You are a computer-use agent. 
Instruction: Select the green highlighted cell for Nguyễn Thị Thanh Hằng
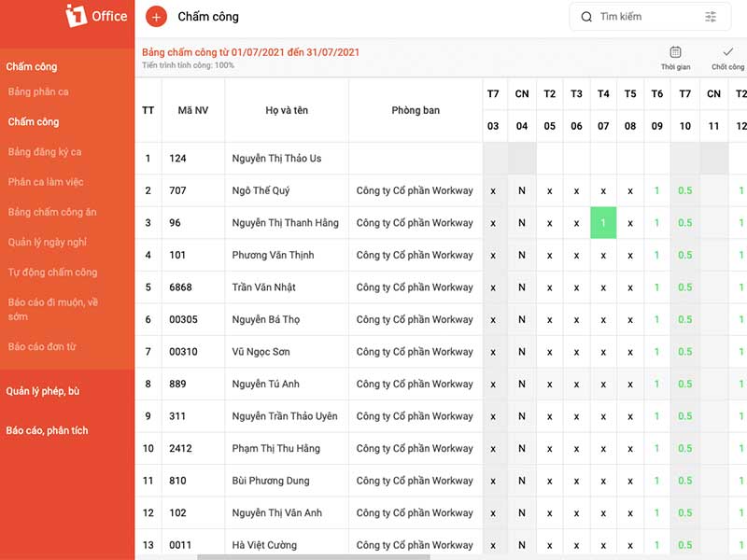pos(603,223)
